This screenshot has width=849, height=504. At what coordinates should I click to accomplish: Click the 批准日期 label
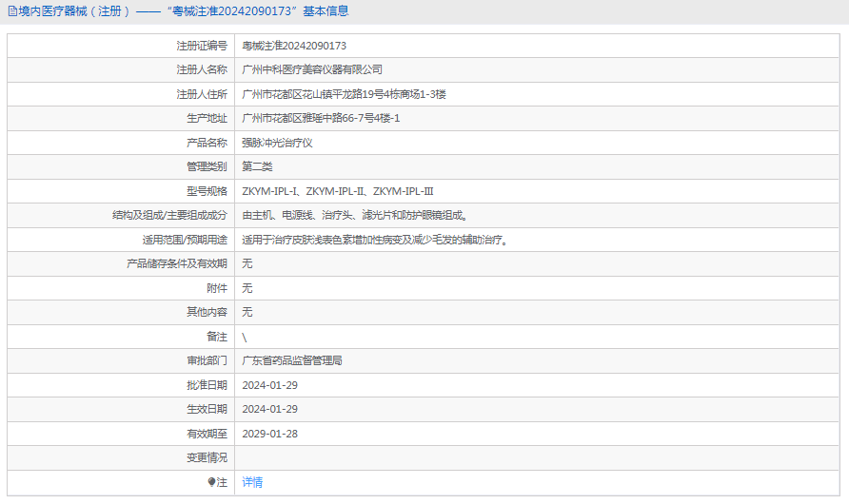coord(207,385)
